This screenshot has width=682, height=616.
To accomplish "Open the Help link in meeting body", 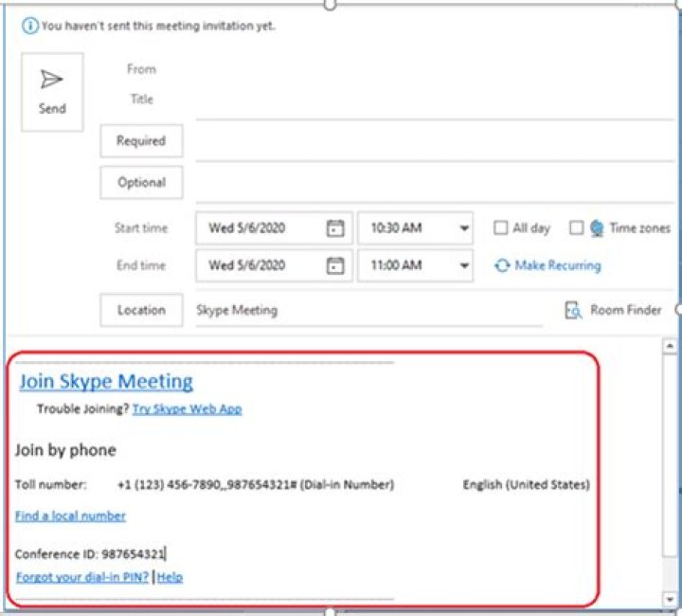I will click(x=170, y=577).
